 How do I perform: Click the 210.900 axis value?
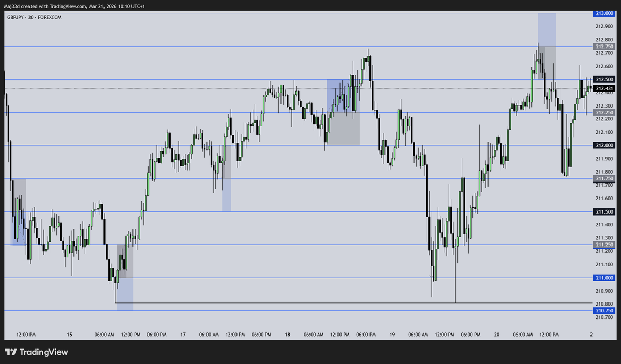coord(604,291)
